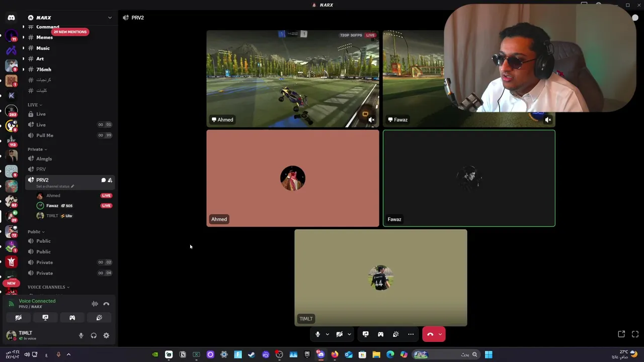Collapse the Private channel category
This screenshot has width=644, height=362.
(x=37, y=149)
